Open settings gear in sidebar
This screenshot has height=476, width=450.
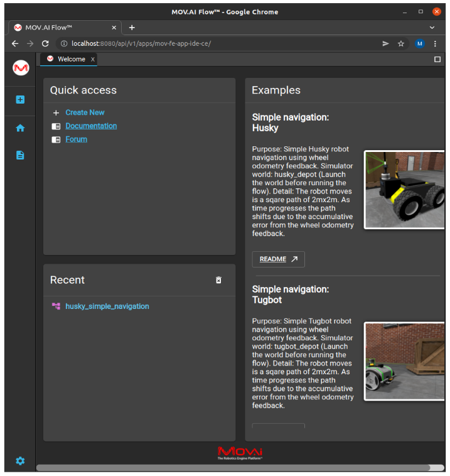click(x=20, y=461)
